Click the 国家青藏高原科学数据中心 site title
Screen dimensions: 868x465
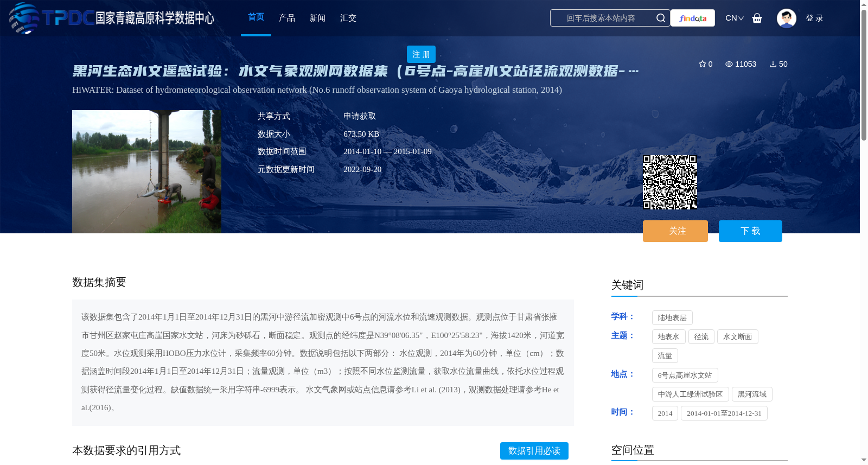(155, 18)
